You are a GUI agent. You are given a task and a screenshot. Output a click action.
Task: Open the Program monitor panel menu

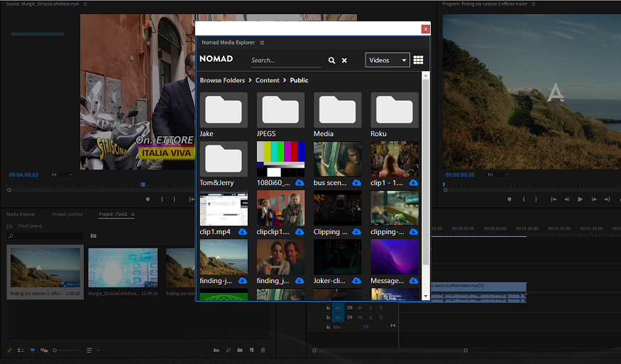click(x=534, y=4)
